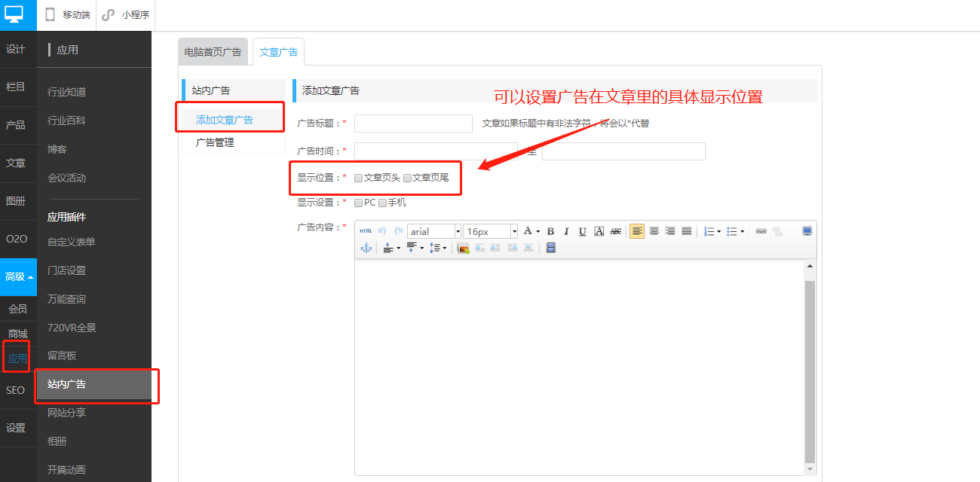Set image float to right
980x482 pixels.
point(513,248)
